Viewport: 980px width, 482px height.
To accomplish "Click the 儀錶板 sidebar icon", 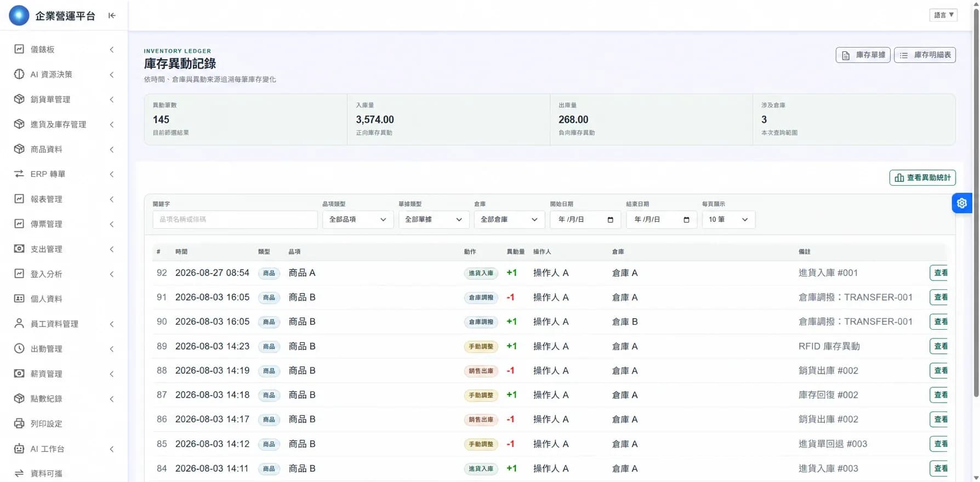I will [19, 49].
